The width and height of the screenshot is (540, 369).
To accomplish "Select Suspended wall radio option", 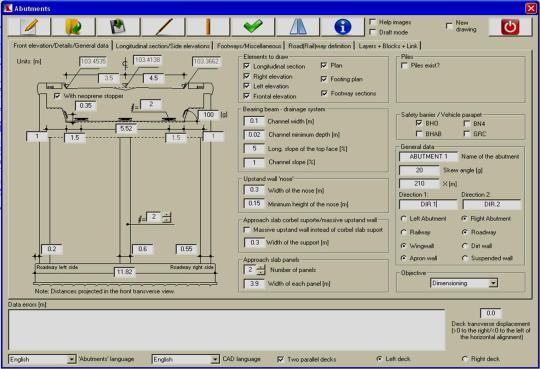I will [465, 258].
